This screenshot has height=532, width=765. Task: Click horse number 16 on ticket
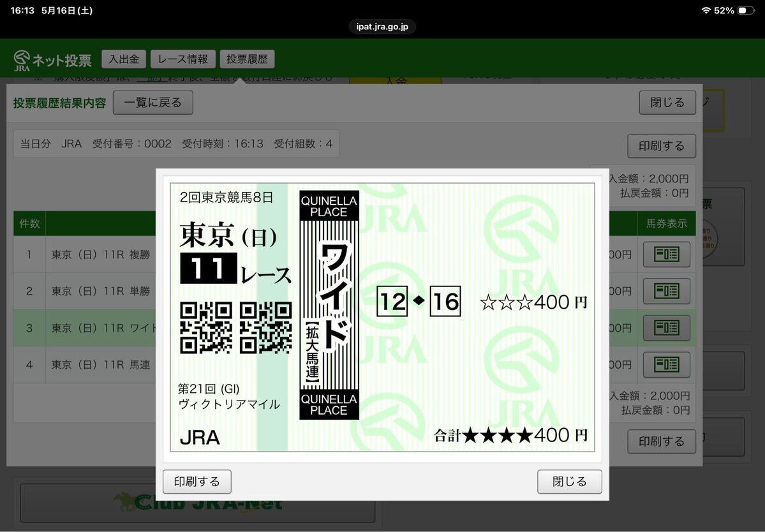coord(445,301)
